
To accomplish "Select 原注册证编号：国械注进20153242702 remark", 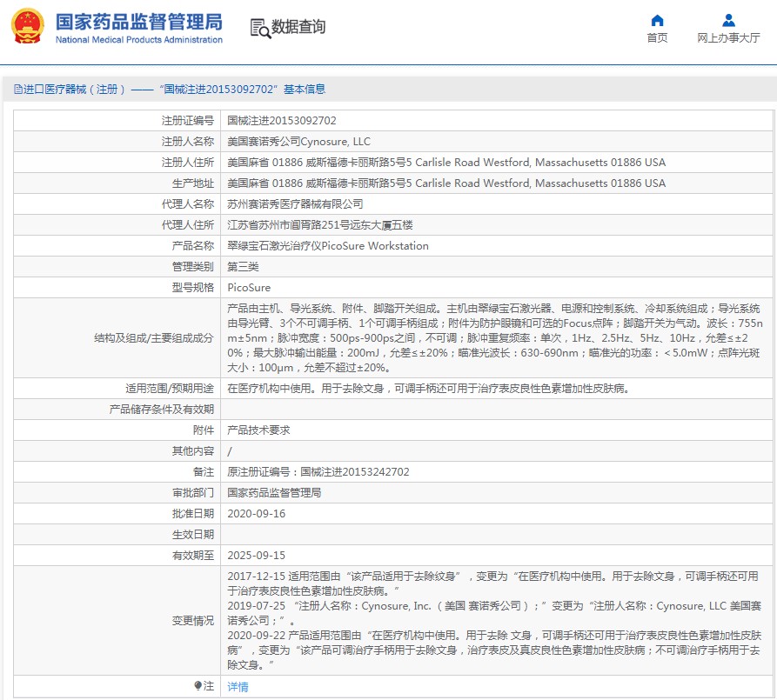I will [318, 471].
